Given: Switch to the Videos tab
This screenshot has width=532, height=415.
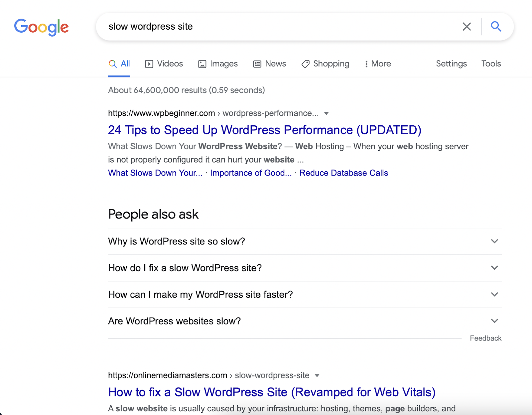Looking at the screenshot, I should point(164,64).
